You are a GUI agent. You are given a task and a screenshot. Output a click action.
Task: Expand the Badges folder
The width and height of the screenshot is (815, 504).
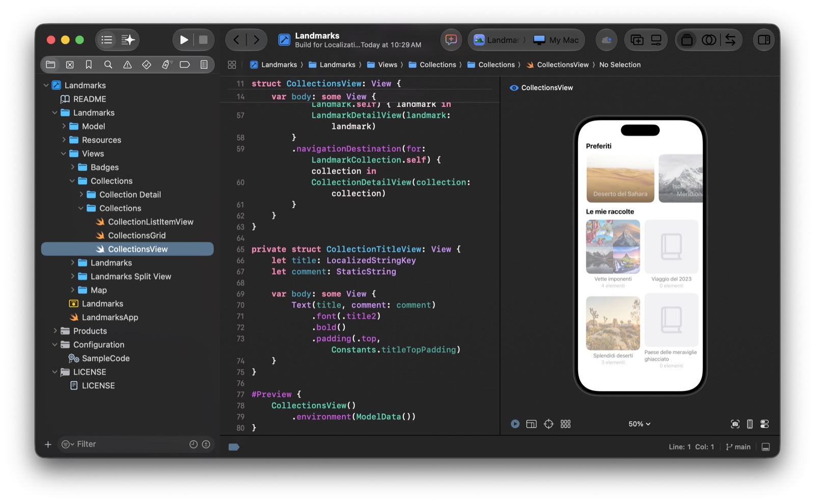point(72,167)
